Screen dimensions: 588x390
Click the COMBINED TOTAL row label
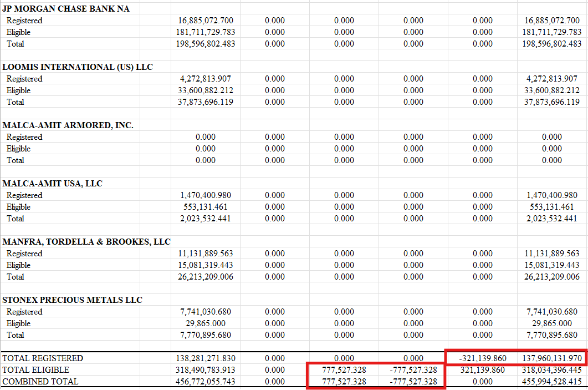point(40,382)
